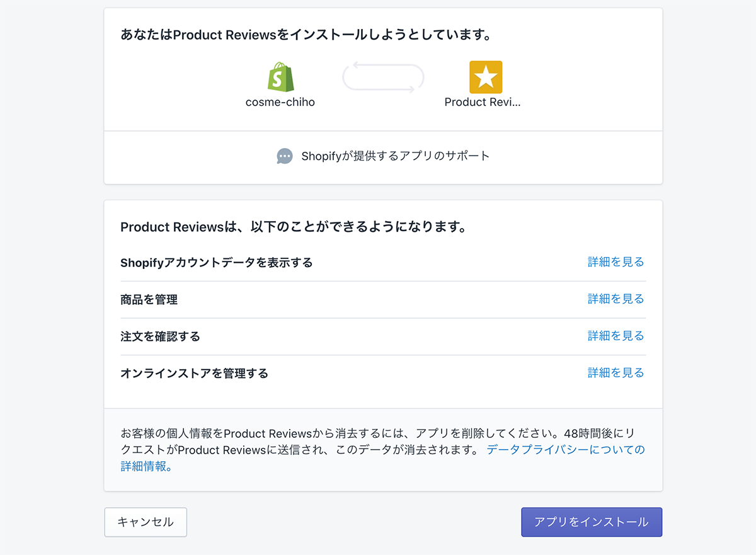Click the green Shopify bag icon
This screenshot has width=756, height=555.
coord(280,77)
